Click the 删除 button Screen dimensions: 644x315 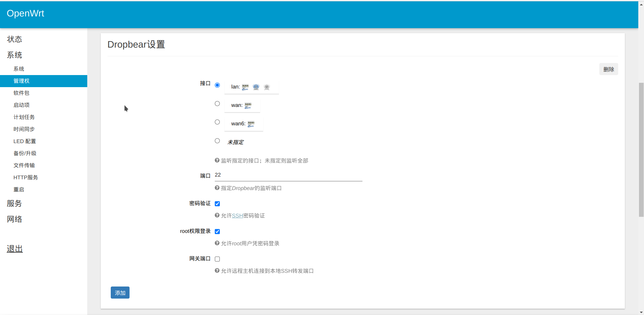click(x=608, y=69)
